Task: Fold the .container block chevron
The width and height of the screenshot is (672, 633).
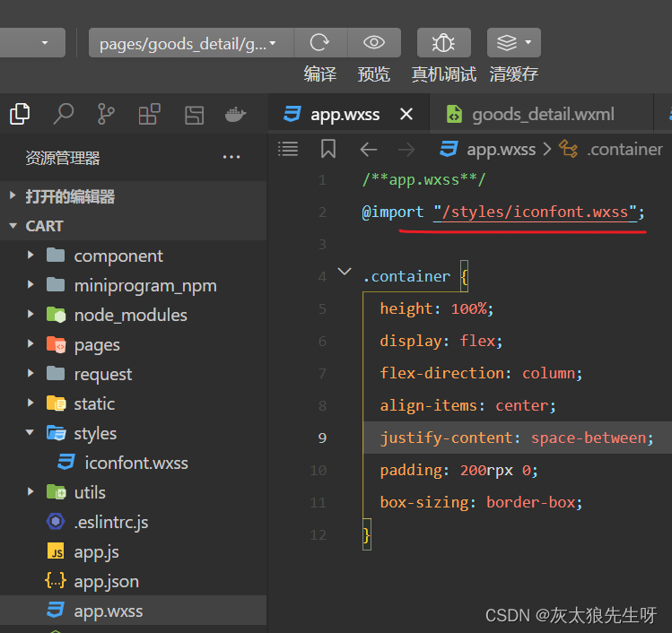Action: click(x=345, y=272)
